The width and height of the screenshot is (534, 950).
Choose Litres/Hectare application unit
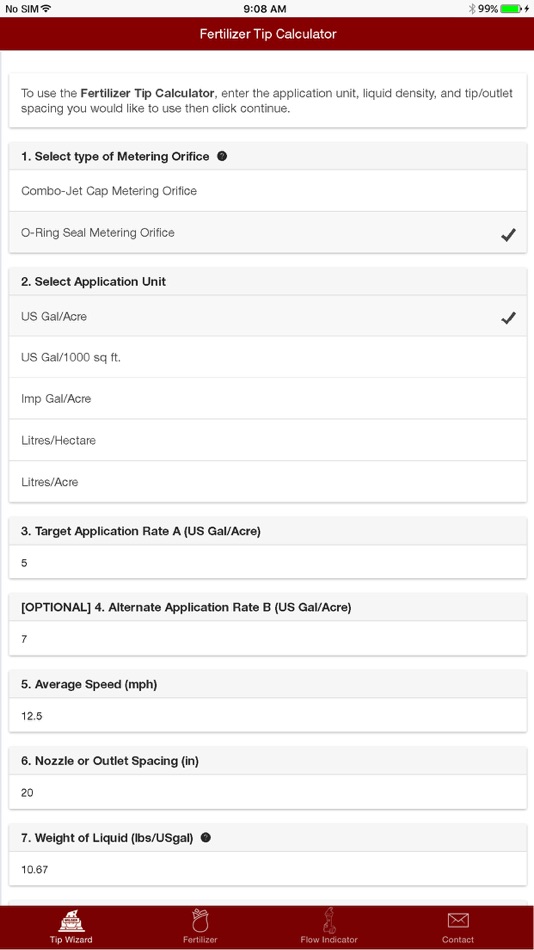267,440
